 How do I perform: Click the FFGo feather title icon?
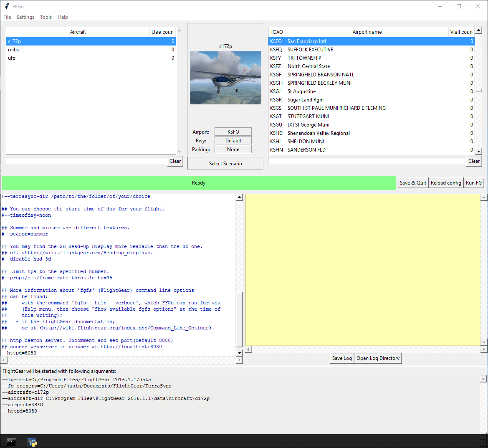[x=7, y=6]
